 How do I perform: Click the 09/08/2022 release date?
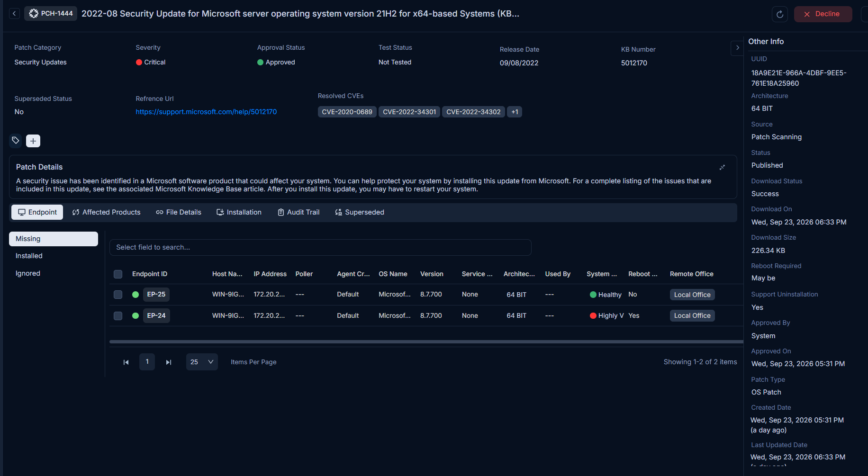point(519,63)
